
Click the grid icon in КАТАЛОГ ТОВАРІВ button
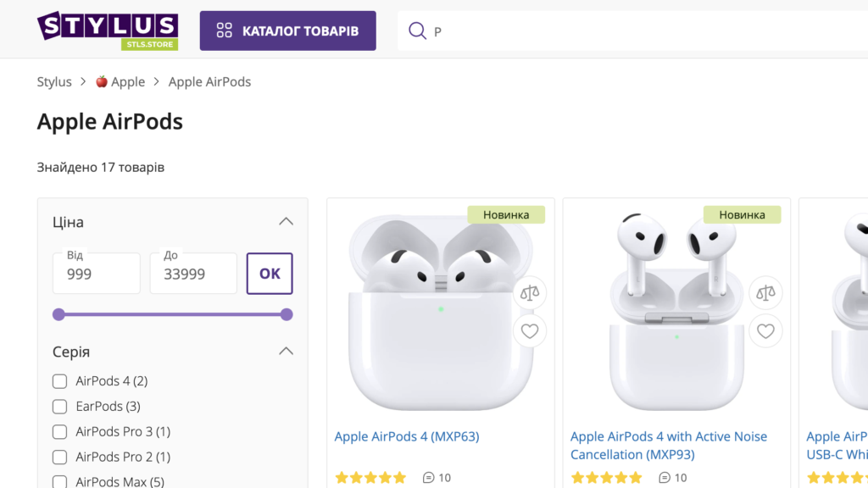coord(225,30)
